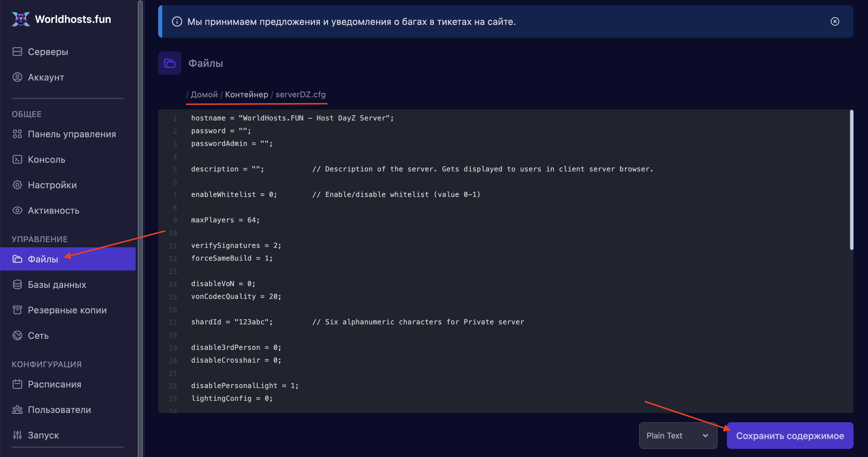Viewport: 868px width, 457px height.
Task: Click the Файлы page heading
Action: tap(205, 63)
